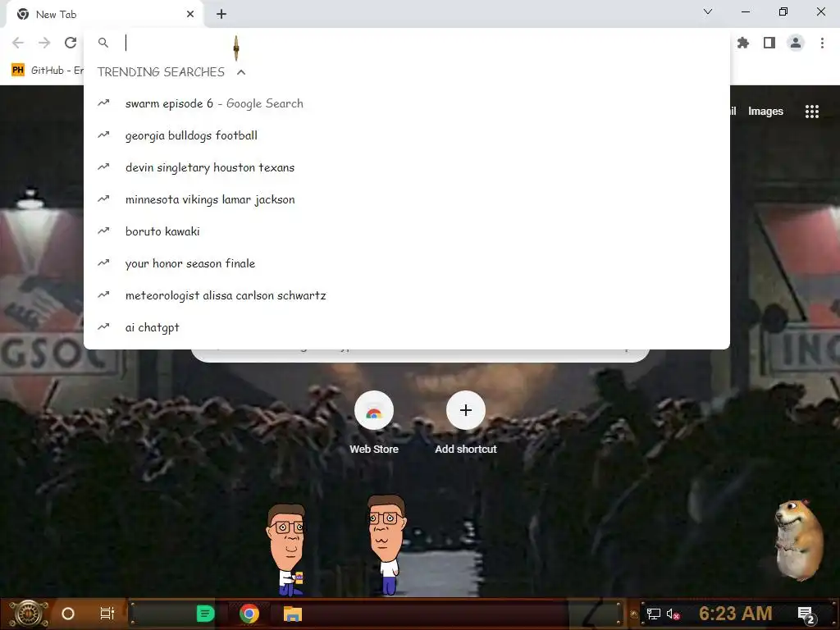The height and width of the screenshot is (630, 840).
Task: Select suggestion swarm episode 6
Action: 407,103
